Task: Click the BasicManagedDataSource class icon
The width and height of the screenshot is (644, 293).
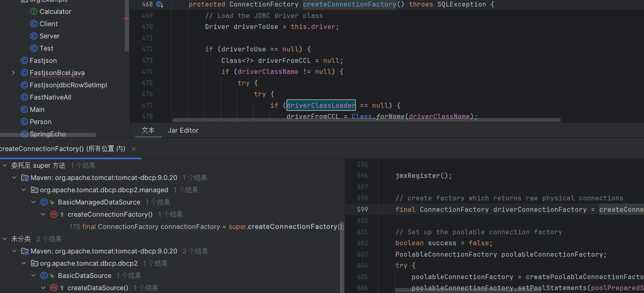Action: pos(44,202)
